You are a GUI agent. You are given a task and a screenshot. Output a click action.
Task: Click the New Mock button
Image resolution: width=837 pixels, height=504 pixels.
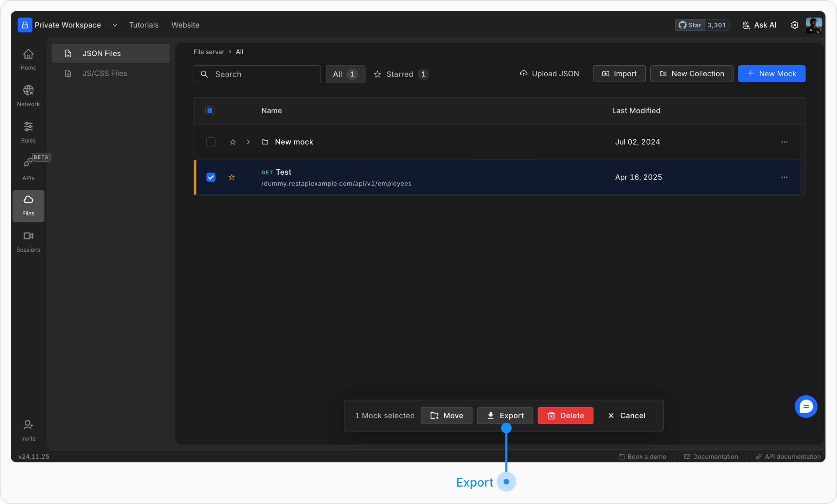(771, 74)
